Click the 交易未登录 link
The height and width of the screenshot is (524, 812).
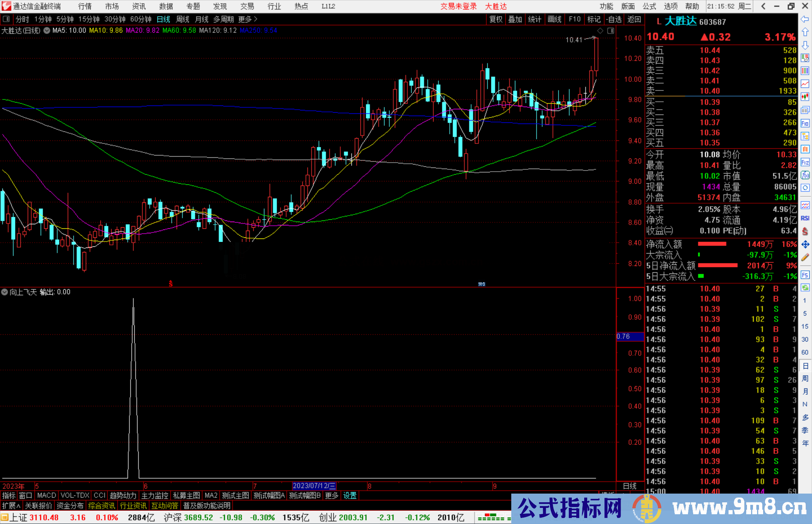point(459,6)
